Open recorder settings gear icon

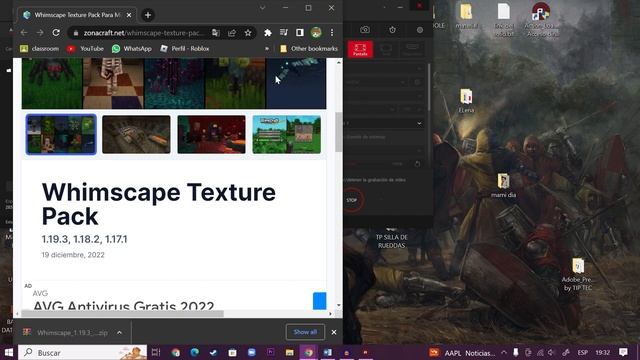(420, 30)
